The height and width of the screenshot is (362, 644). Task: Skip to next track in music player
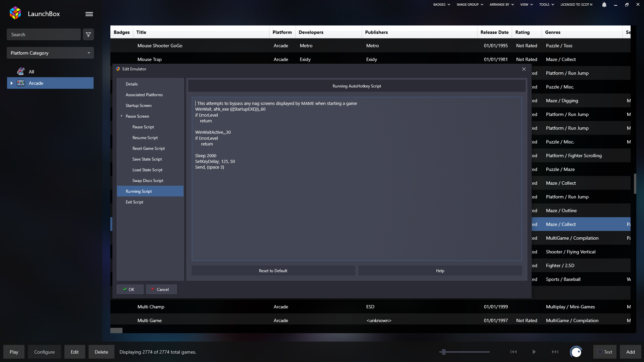pos(555,352)
